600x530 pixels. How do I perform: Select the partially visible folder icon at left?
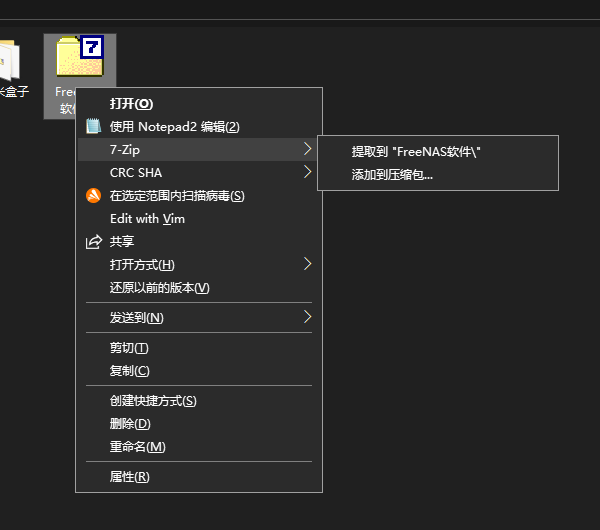pyautogui.click(x=9, y=62)
